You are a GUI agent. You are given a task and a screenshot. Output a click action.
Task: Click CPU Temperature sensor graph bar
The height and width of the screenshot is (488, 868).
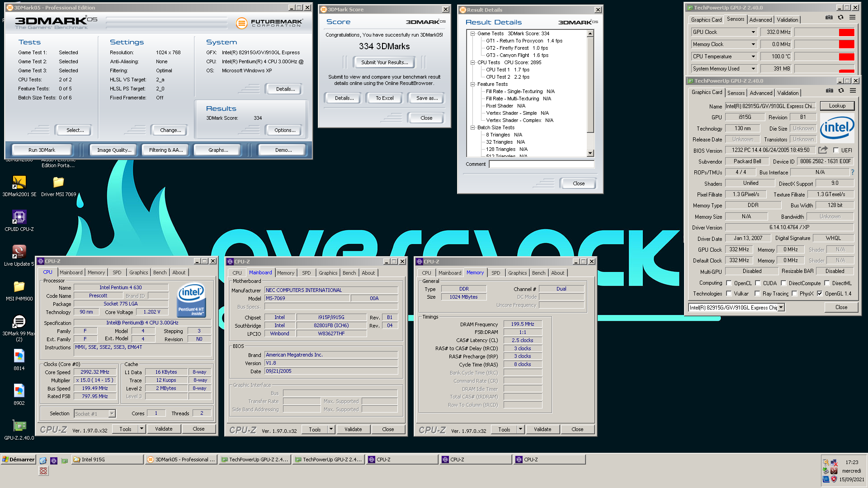tap(824, 56)
